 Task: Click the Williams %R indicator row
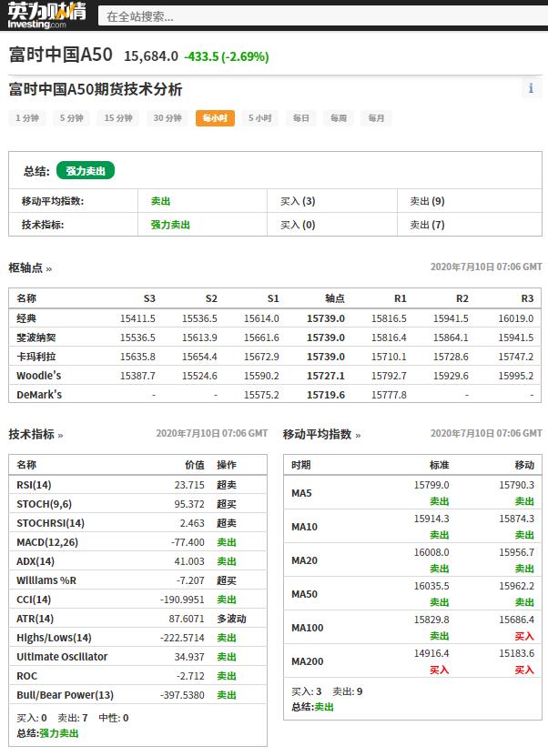pyautogui.click(x=138, y=580)
